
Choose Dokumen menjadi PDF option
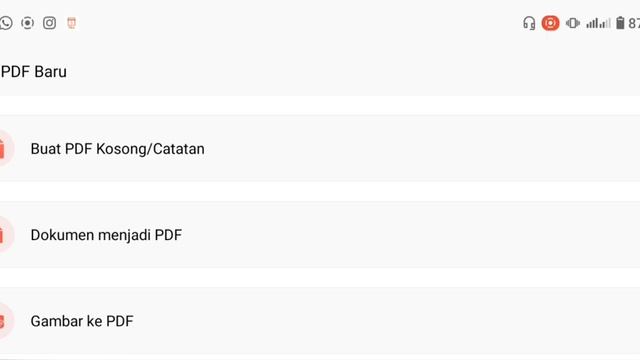106,235
